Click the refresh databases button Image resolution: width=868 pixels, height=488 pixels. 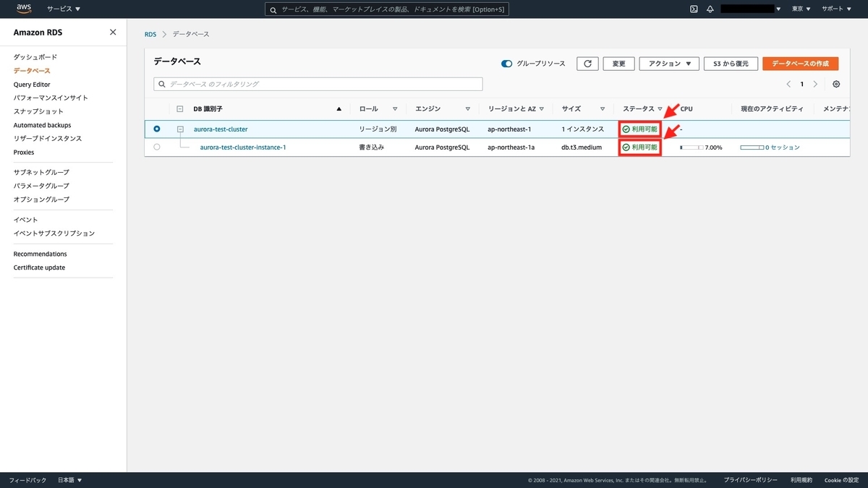tap(587, 64)
